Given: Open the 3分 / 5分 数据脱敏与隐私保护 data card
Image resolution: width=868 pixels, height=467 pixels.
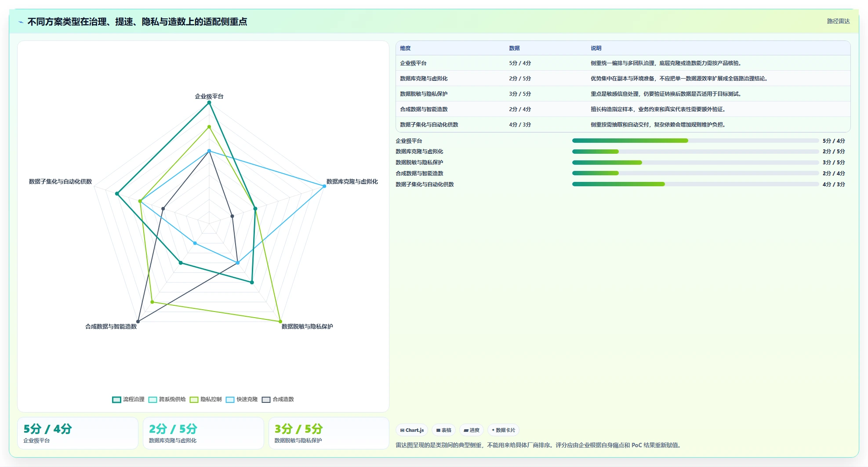Looking at the screenshot, I should pos(329,433).
